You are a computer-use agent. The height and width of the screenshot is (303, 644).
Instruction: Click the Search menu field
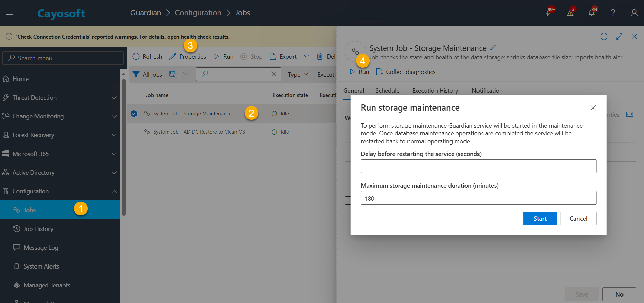tap(63, 58)
